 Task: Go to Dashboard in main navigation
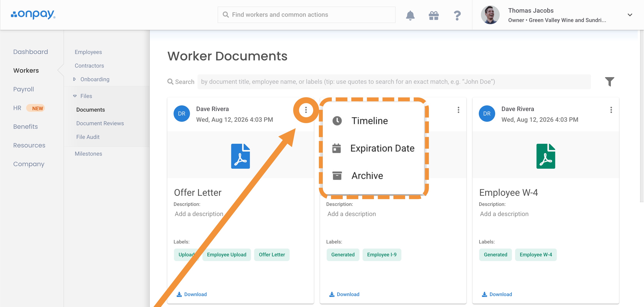(30, 52)
